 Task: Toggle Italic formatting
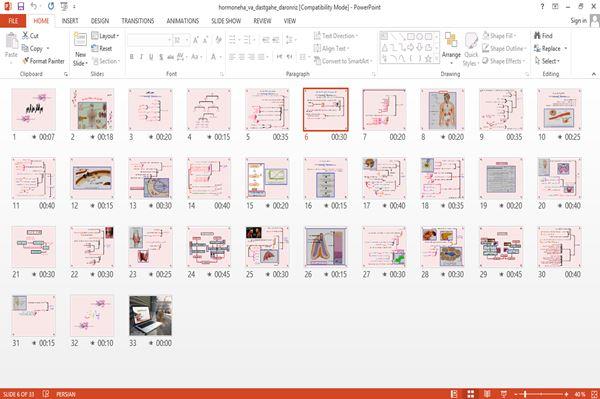point(141,57)
